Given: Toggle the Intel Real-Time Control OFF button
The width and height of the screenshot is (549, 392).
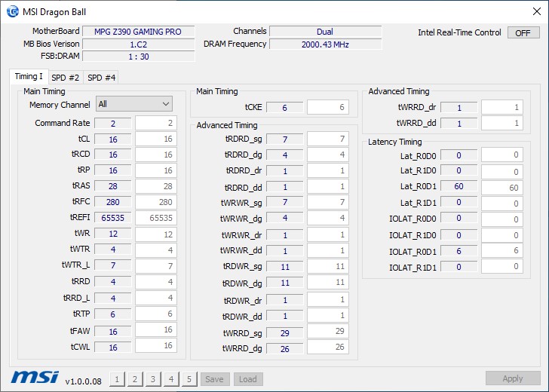Looking at the screenshot, I should pos(523,33).
